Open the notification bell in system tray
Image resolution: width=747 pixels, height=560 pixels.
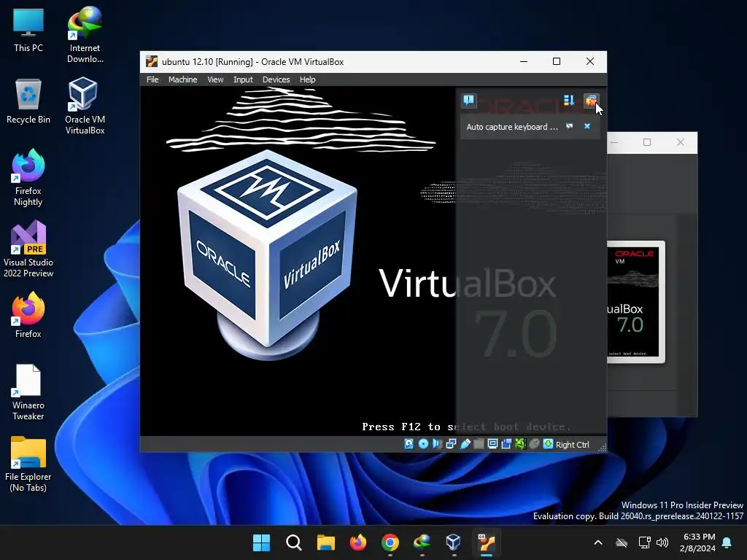(x=727, y=542)
